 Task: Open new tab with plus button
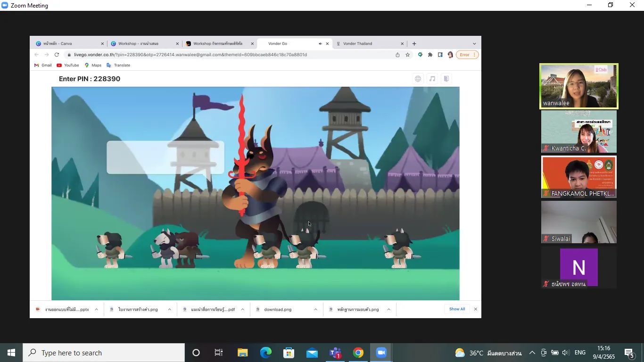click(x=414, y=43)
